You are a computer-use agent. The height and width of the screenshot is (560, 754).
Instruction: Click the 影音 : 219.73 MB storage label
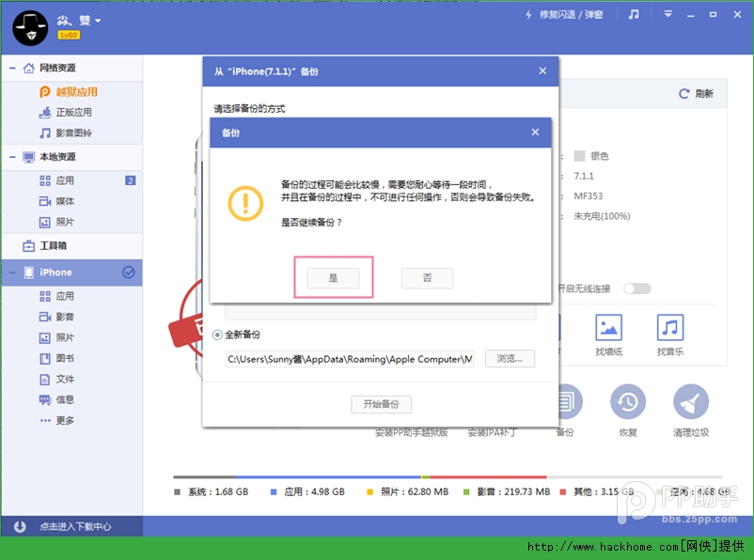pyautogui.click(x=513, y=491)
